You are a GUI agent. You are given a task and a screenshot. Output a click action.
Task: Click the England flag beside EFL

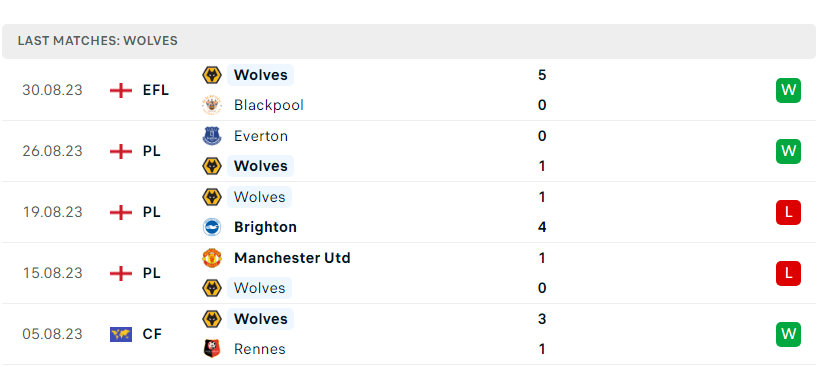(x=121, y=90)
